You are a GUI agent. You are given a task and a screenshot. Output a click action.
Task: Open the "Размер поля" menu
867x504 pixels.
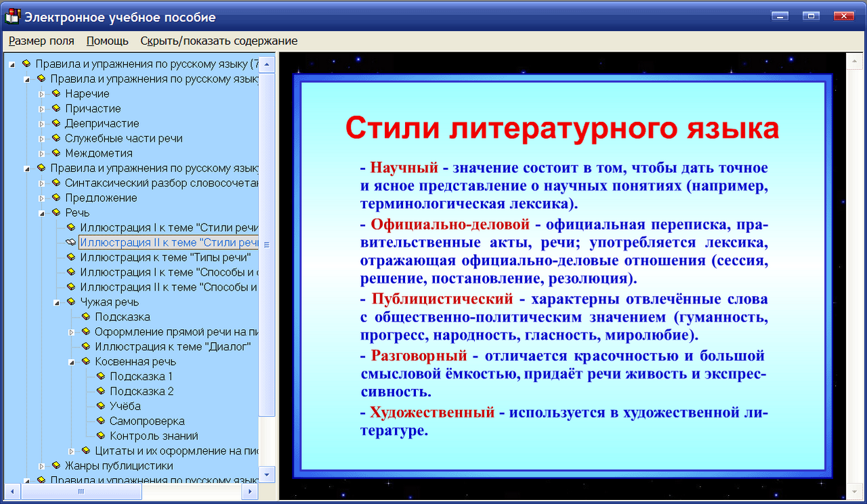tap(41, 41)
